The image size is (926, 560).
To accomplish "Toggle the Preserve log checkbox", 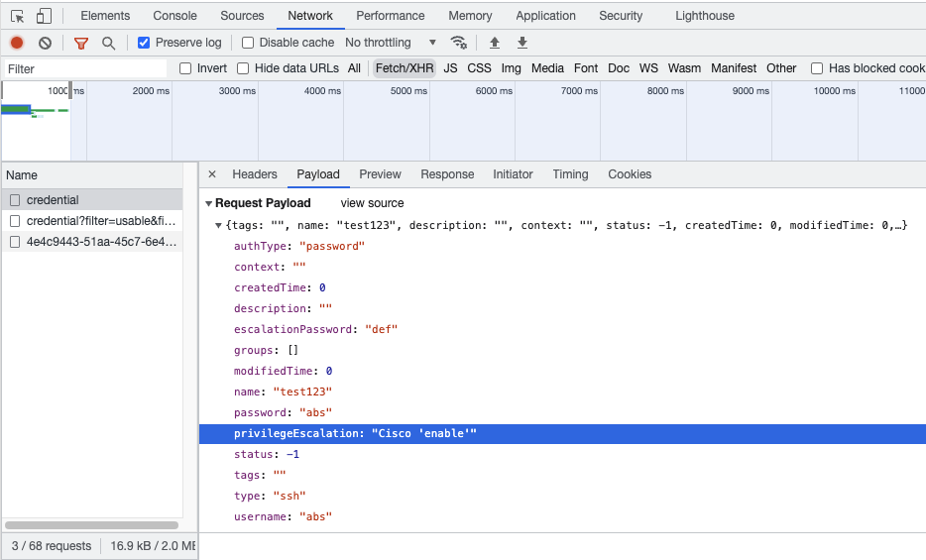I will pos(144,43).
